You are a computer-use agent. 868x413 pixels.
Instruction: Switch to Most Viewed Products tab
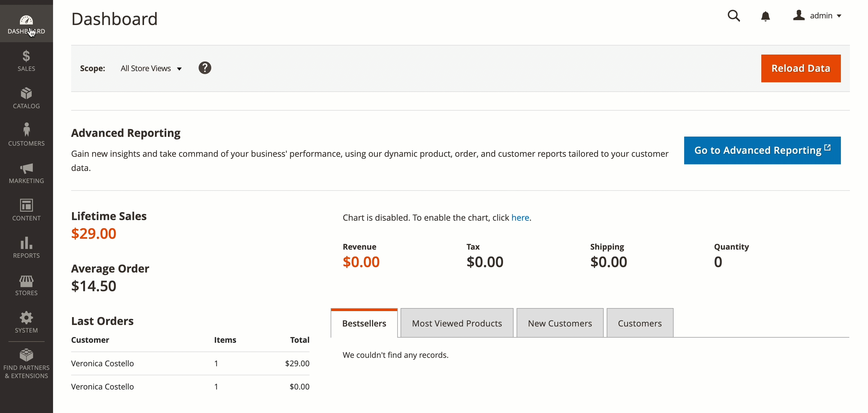(x=457, y=323)
